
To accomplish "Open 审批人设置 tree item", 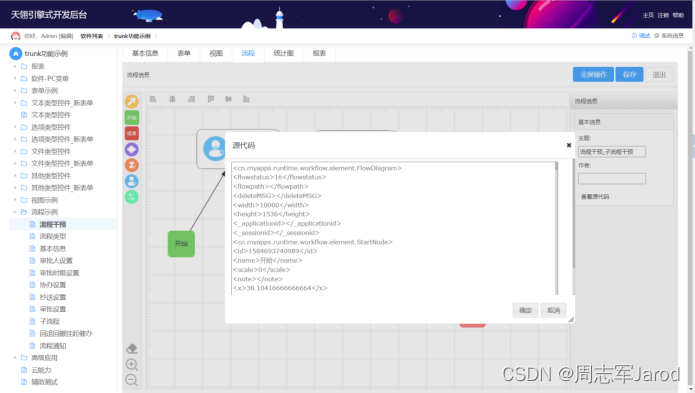I will point(56,261).
